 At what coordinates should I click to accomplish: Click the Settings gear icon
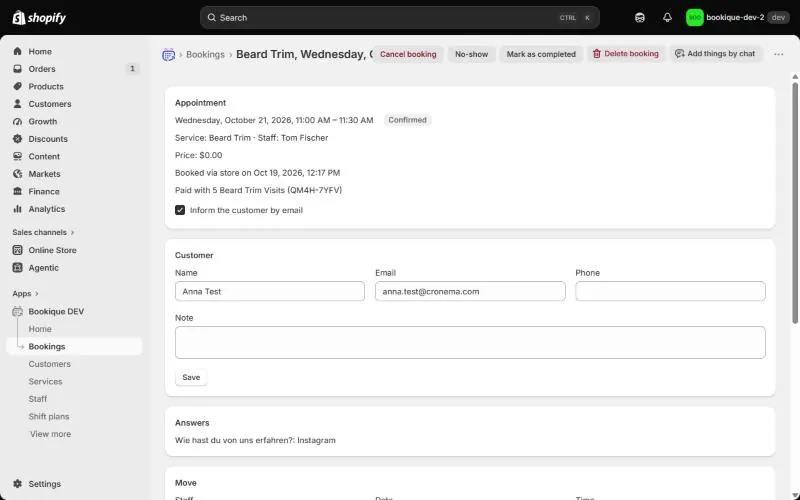point(17,484)
